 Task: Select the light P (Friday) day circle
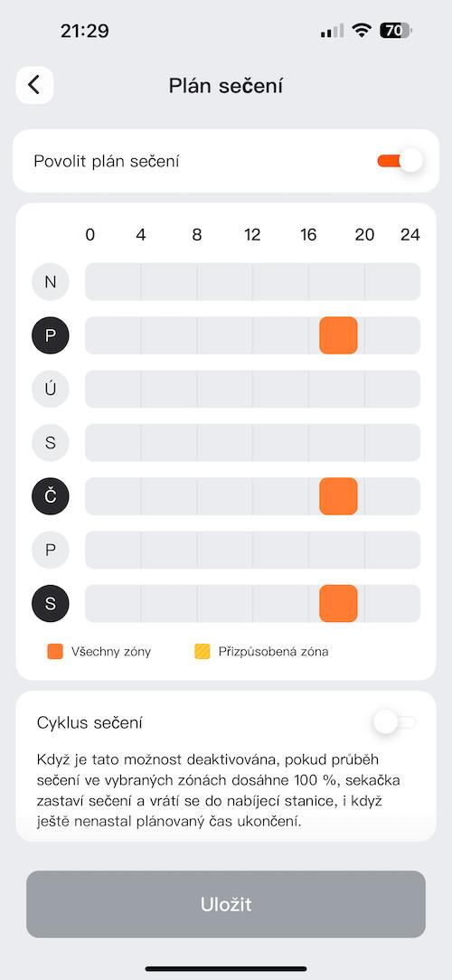[51, 550]
